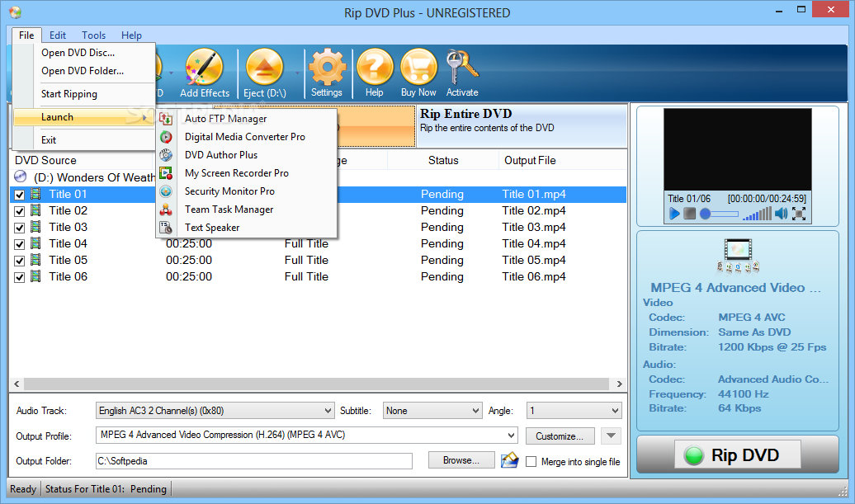The height and width of the screenshot is (504, 855).
Task: Click the MPEG 4 profile film icon
Action: [738, 256]
